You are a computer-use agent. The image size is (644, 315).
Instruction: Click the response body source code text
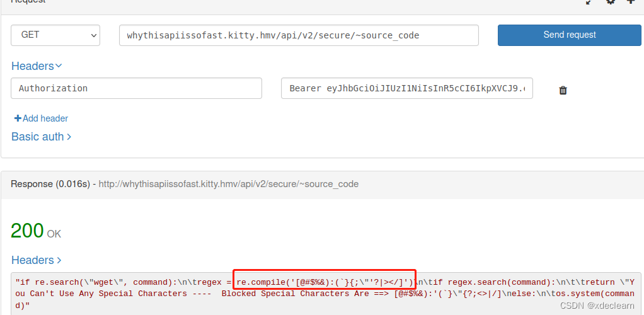pyautogui.click(x=325, y=294)
